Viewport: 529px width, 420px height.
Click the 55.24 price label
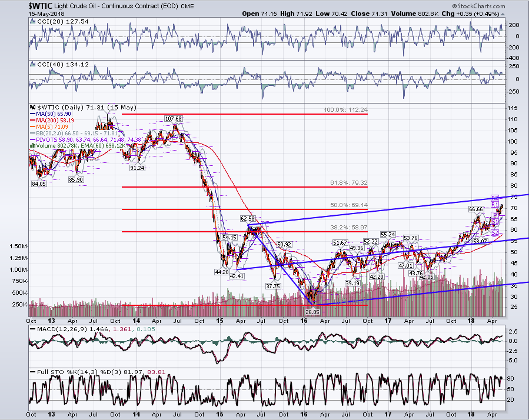click(388, 235)
